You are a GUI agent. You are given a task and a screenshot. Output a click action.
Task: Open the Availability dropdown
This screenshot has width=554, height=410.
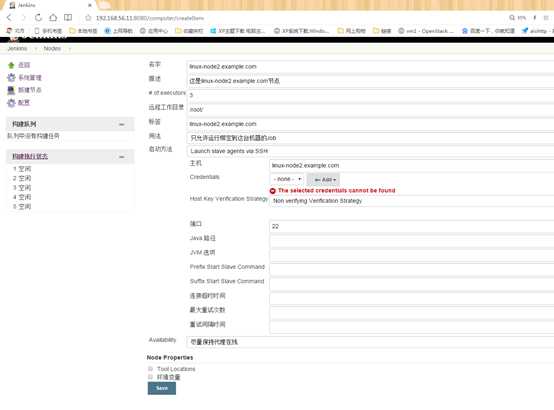point(370,342)
